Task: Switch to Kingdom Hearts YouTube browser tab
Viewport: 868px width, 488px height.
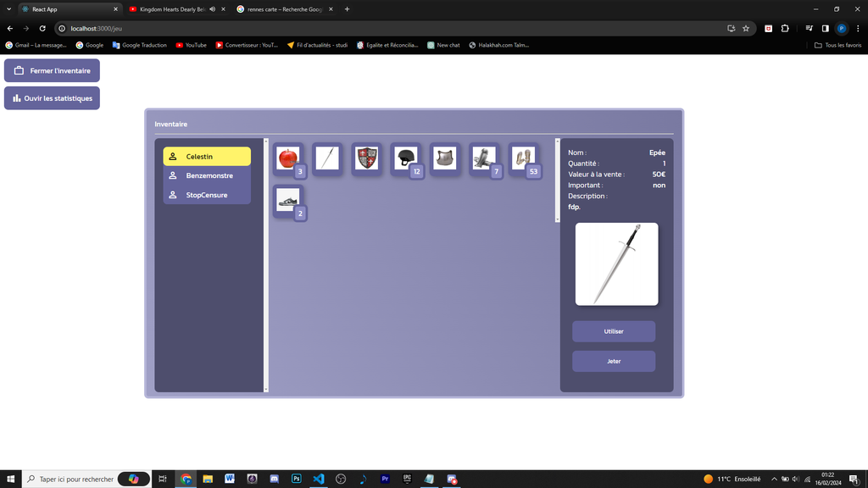Action: click(x=174, y=9)
